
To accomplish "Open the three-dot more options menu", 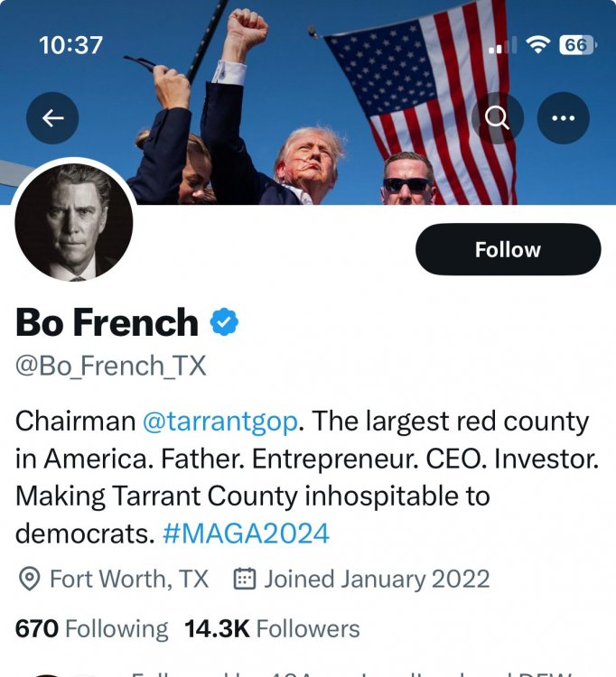I will (564, 118).
